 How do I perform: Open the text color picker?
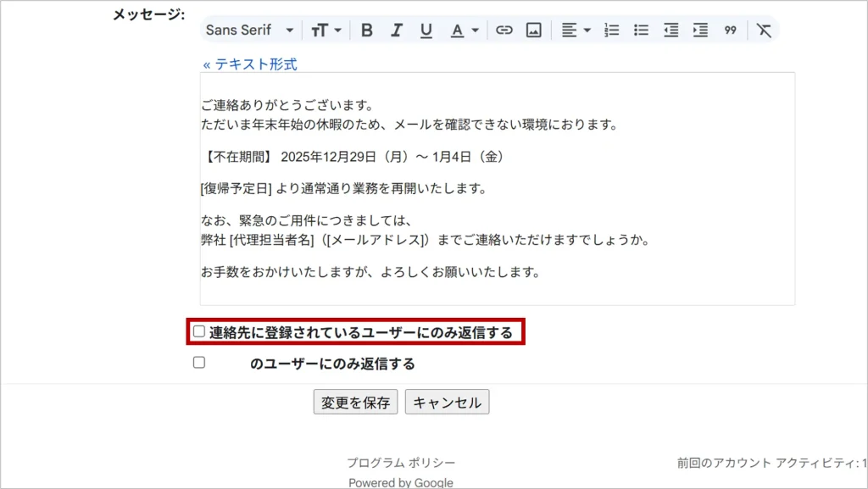click(x=464, y=31)
